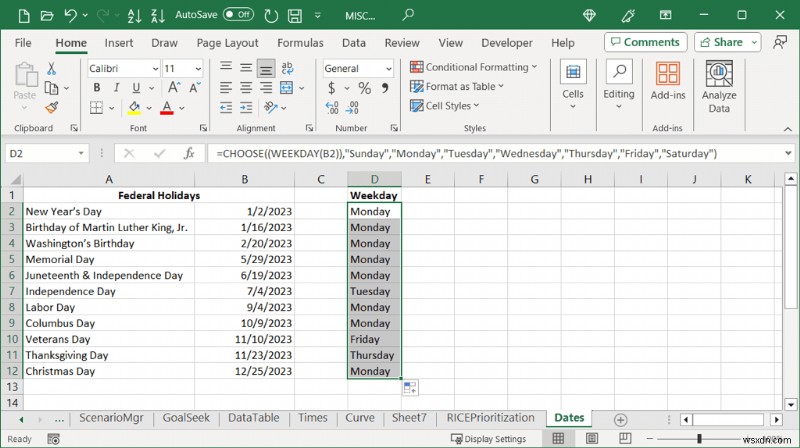Click the Copy icon in Clipboard group
The height and width of the screenshot is (448, 800).
[51, 88]
